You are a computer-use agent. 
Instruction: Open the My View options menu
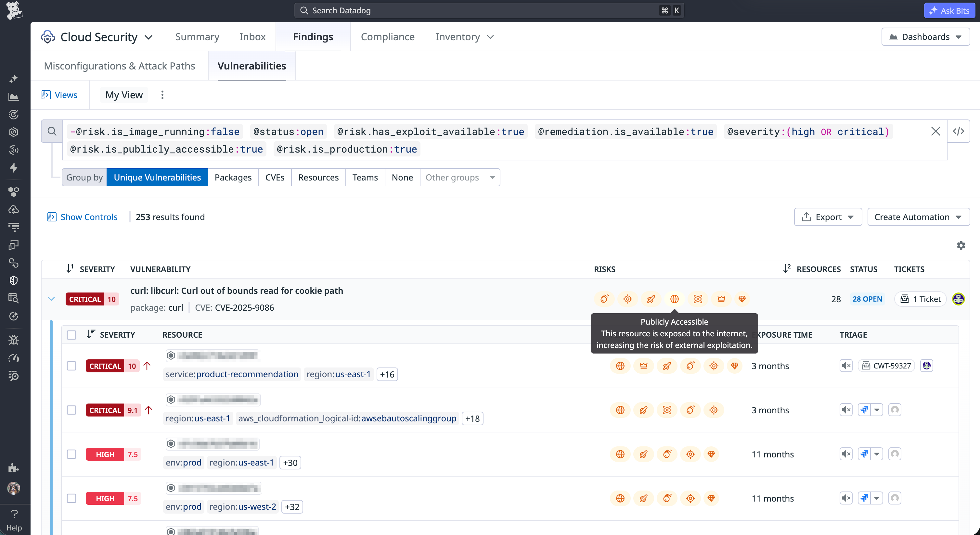pyautogui.click(x=162, y=95)
